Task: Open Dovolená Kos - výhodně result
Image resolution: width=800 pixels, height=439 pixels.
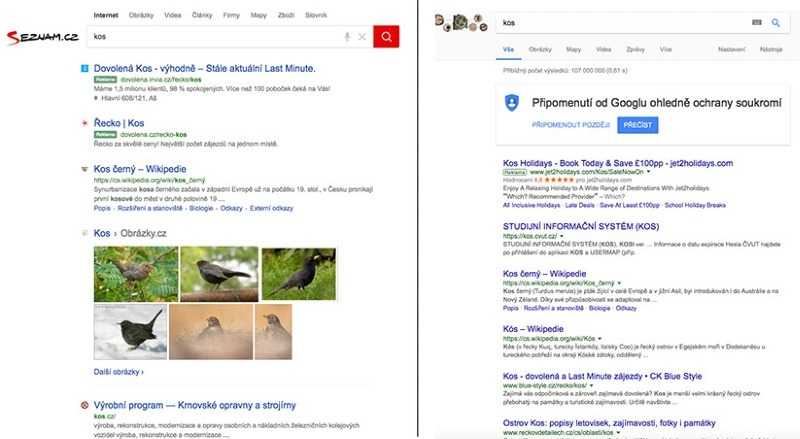Action: coord(204,68)
